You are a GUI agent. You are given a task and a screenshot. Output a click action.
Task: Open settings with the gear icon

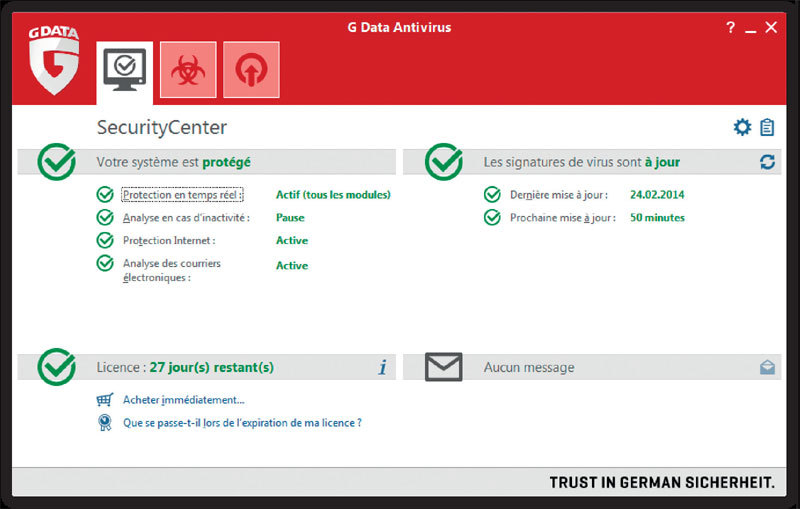(x=742, y=127)
